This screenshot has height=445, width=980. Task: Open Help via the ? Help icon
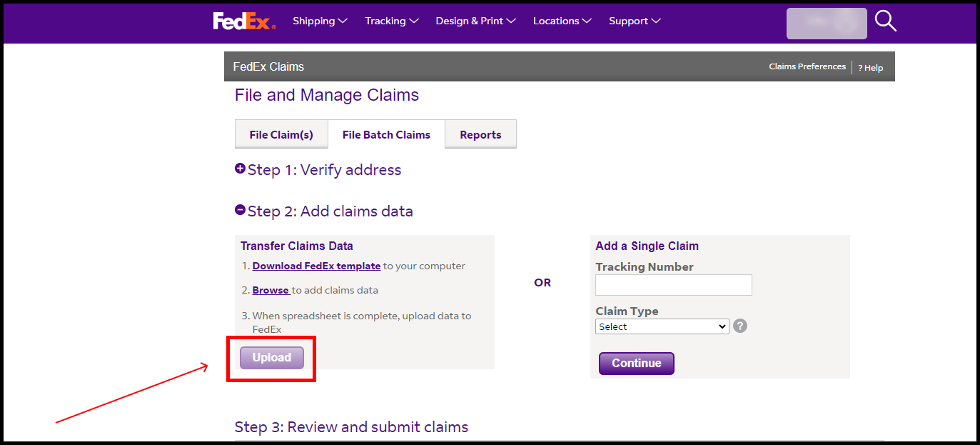coord(870,67)
